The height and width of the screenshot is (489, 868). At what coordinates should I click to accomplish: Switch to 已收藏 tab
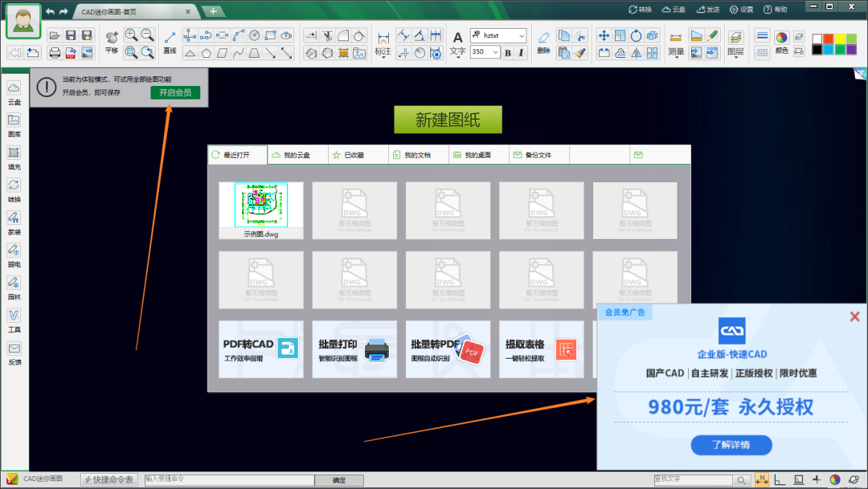click(x=358, y=155)
